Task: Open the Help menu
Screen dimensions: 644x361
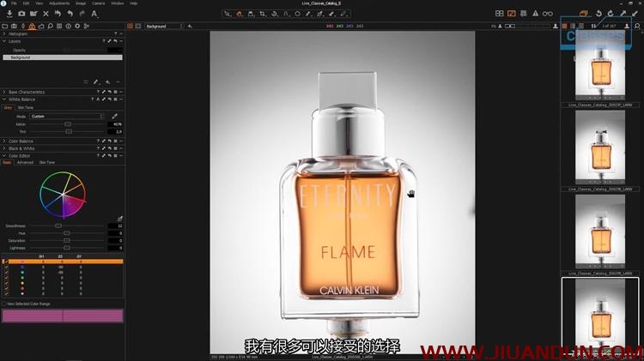Action: tap(133, 3)
